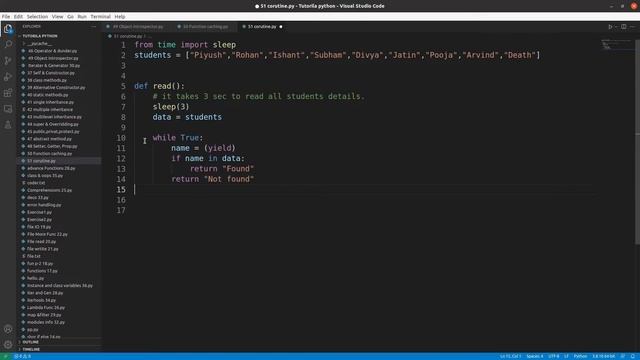Open the Terminal menu
Screen dimensions: 640x360
click(100, 17)
